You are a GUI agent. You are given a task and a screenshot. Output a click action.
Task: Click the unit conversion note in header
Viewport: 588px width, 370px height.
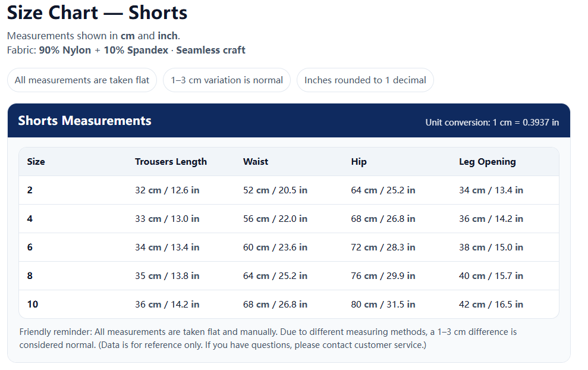point(492,123)
